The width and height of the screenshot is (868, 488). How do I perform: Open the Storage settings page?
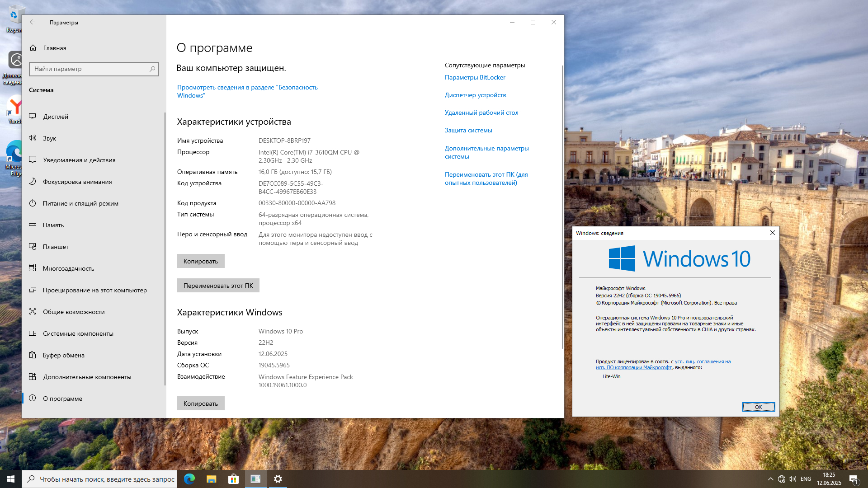point(53,225)
